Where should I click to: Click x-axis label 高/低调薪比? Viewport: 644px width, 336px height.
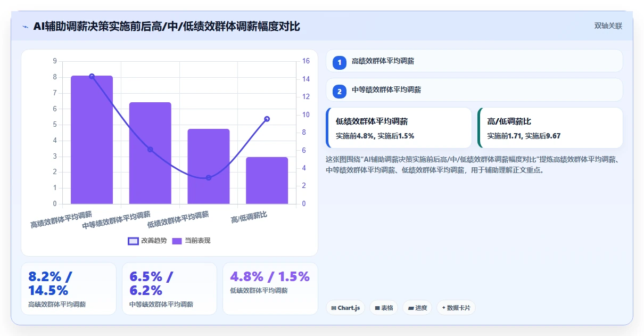pos(249,217)
